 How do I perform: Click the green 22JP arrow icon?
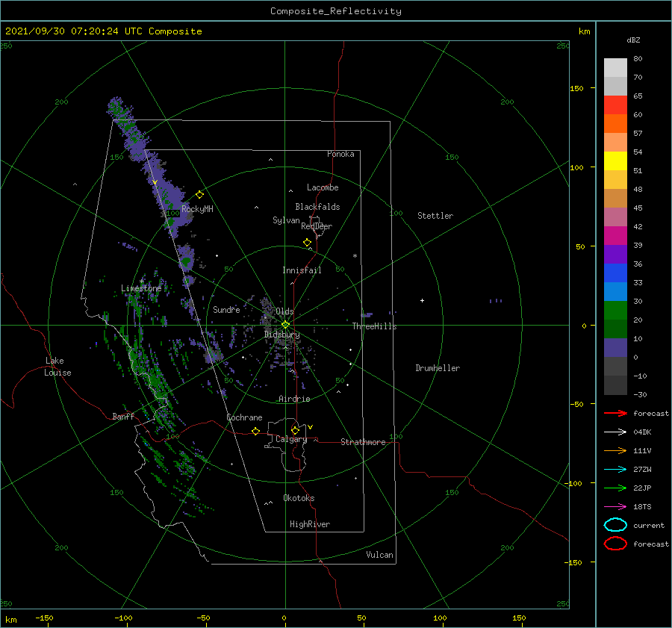[x=615, y=488]
